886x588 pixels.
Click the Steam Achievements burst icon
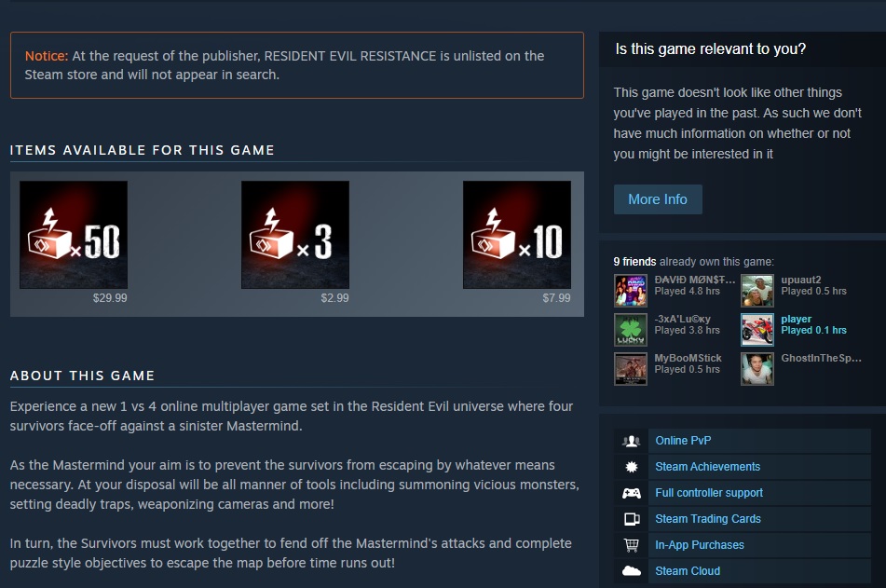point(631,467)
